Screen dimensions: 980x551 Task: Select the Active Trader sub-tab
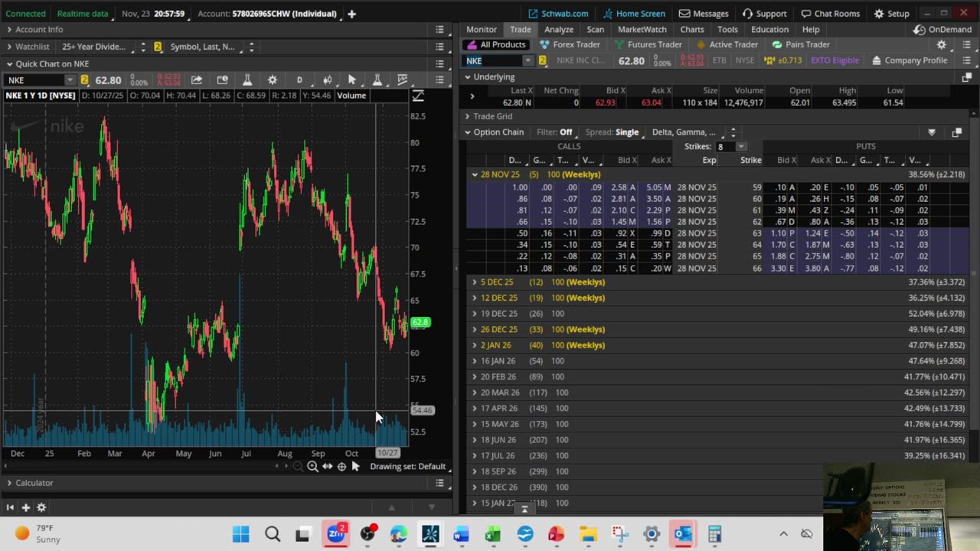(726, 44)
